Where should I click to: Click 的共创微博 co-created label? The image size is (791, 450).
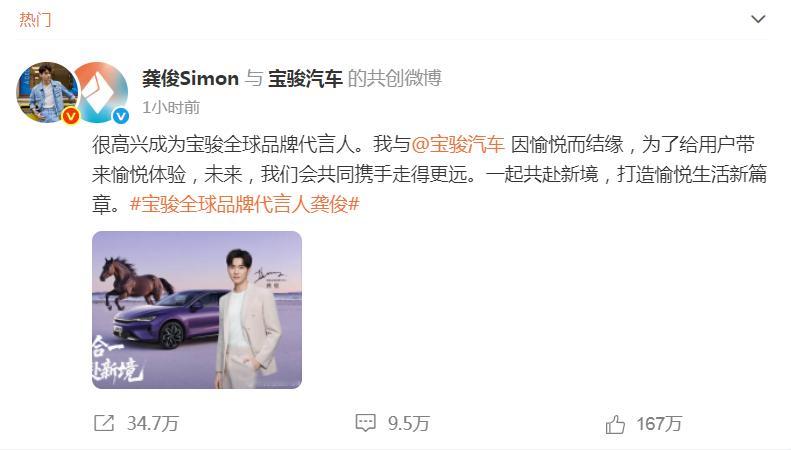pos(395,79)
